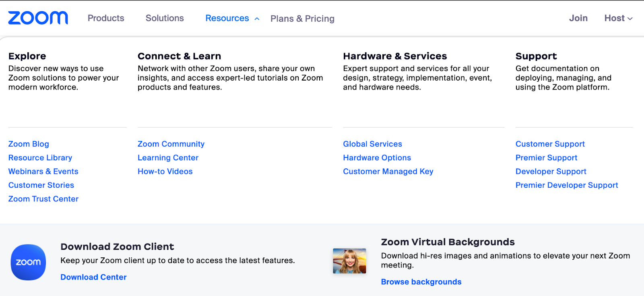This screenshot has height=296, width=644.
Task: Select the Resources menu item
Action: pos(227,18)
